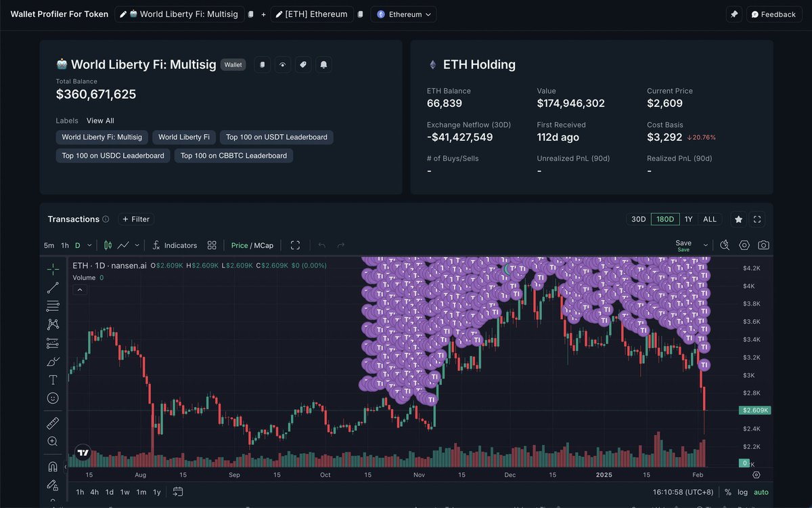
Task: Enable logarithmic scale on the chart
Action: point(743,492)
